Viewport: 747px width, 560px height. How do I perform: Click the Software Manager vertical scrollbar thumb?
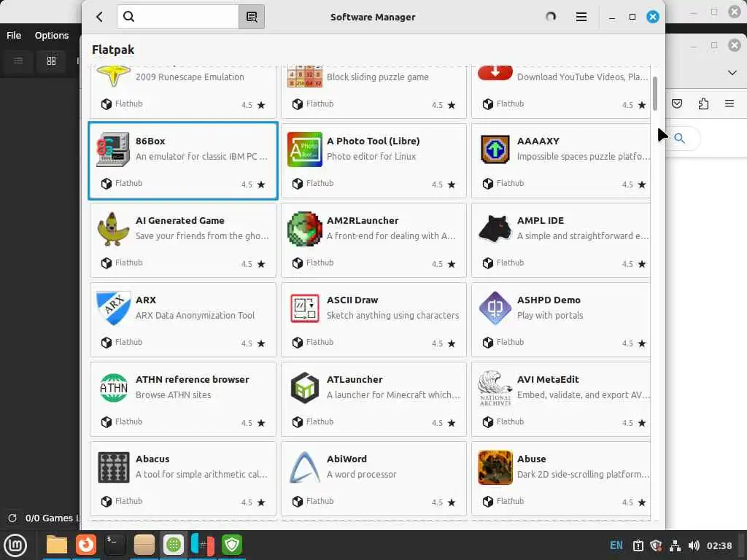pos(655,93)
